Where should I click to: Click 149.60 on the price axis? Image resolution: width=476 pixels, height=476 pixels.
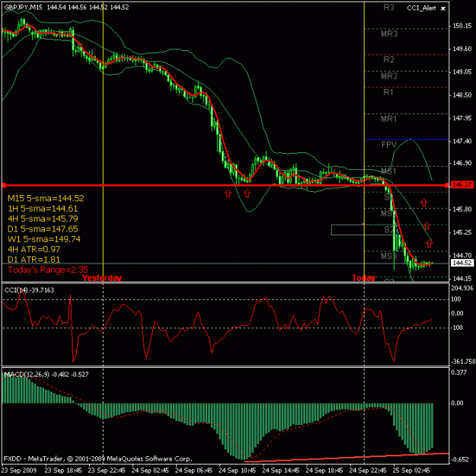(462, 49)
